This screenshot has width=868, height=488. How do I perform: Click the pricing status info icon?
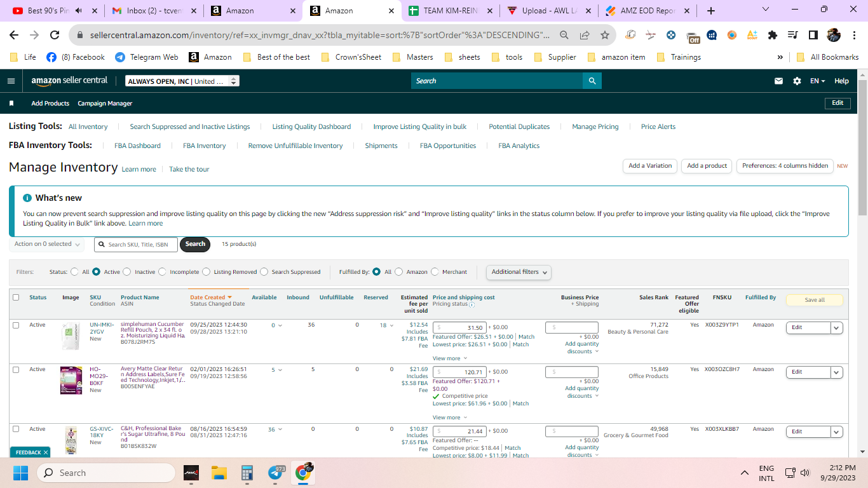(x=472, y=304)
